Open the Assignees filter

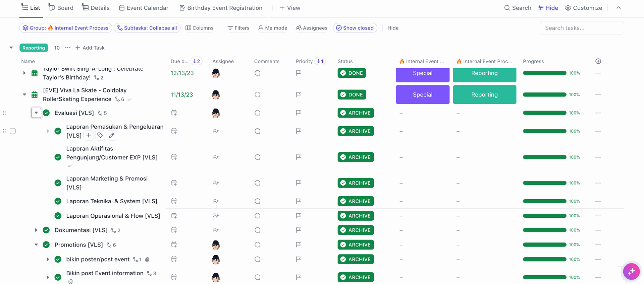(x=311, y=28)
